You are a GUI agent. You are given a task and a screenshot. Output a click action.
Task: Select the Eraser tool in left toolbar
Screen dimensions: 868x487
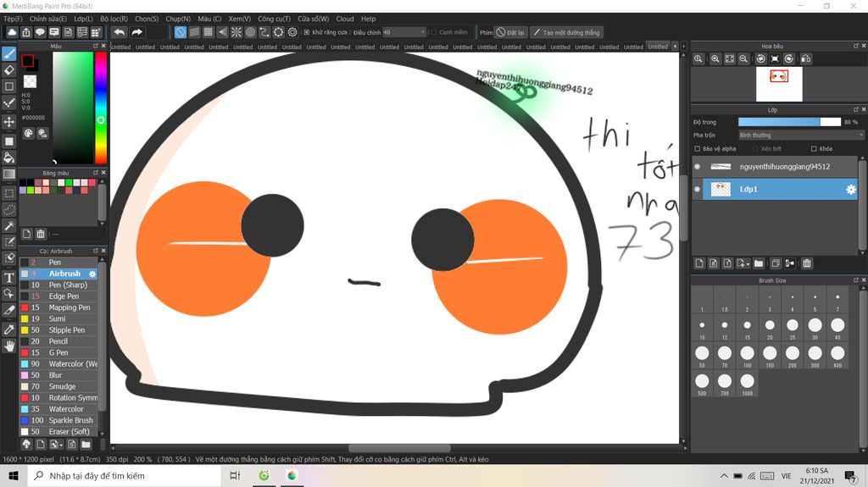(x=8, y=70)
